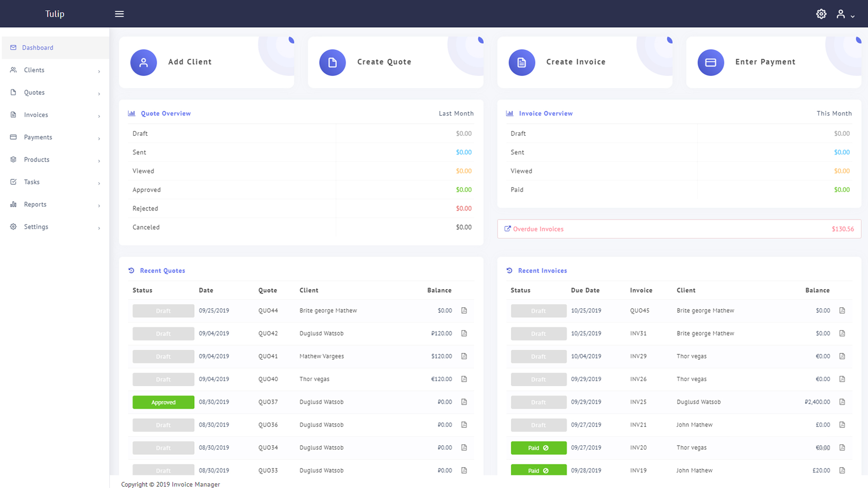
Task: Click the hamburger menu icon in header
Action: [119, 14]
